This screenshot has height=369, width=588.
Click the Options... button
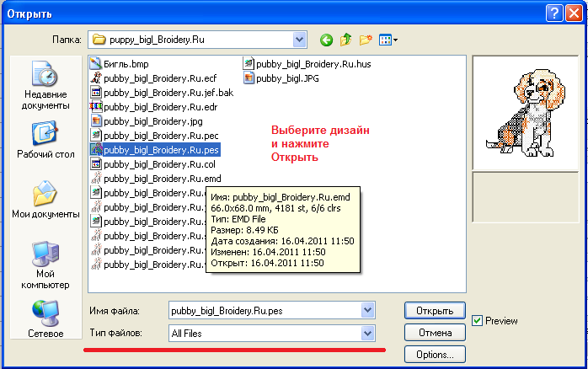coord(435,355)
